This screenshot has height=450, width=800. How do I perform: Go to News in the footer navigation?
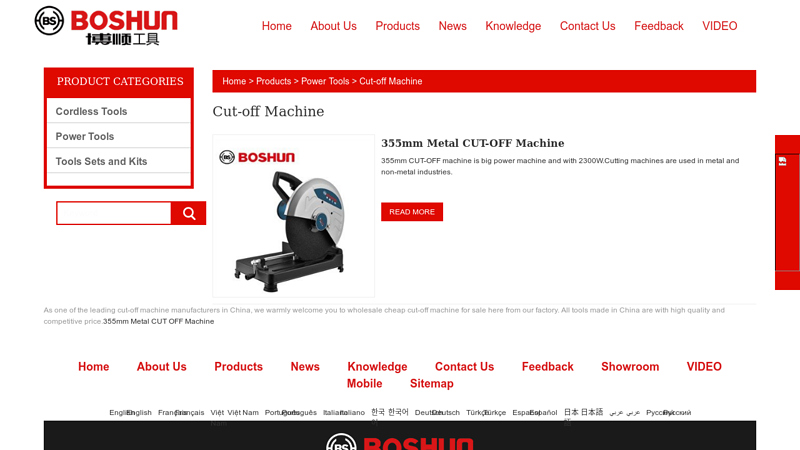305,367
